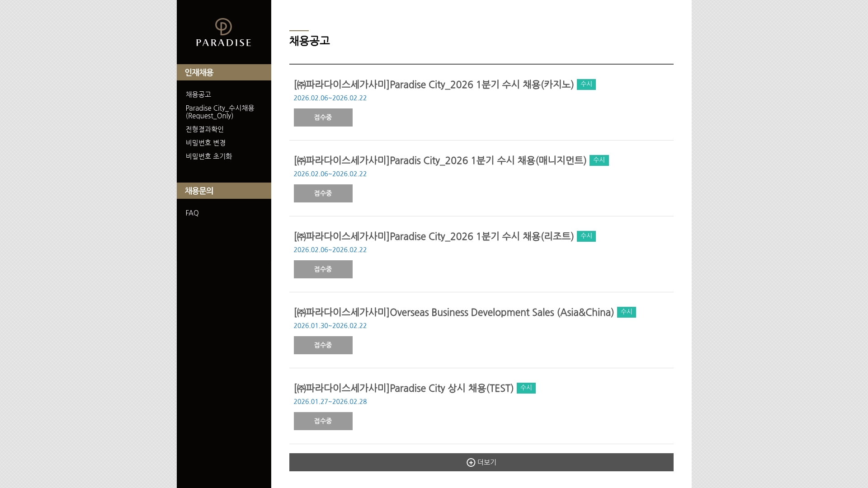This screenshot has width=868, height=488.
Task: Click 수시 badge on TEST posting
Action: (x=526, y=388)
